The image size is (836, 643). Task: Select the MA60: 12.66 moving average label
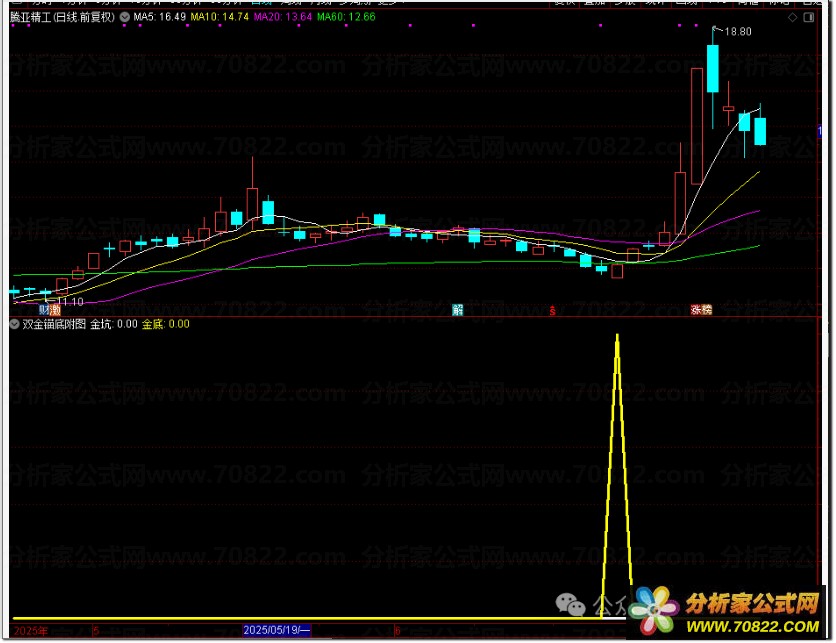[346, 17]
